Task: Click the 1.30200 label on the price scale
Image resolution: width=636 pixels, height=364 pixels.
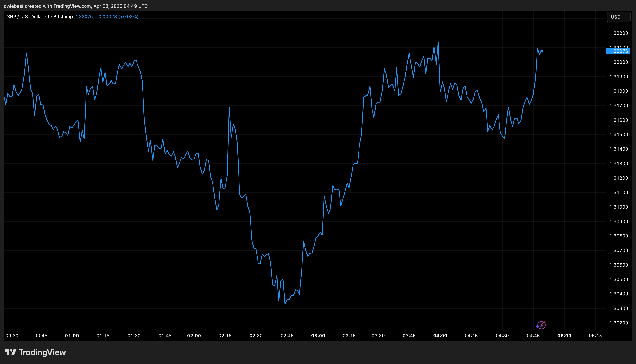Action: click(619, 323)
